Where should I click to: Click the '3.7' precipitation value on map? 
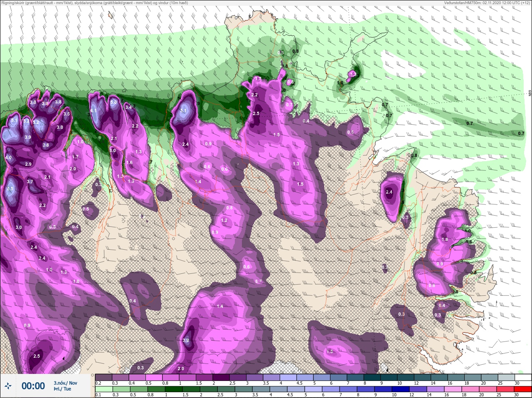click(x=30, y=182)
